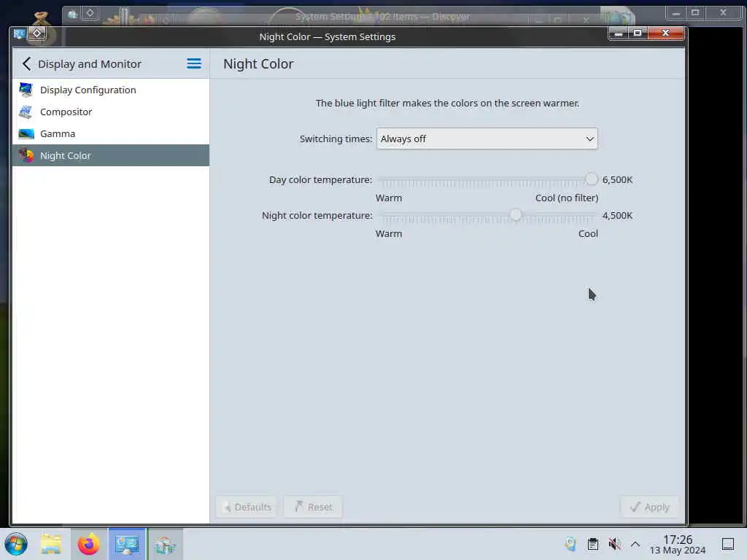Open the start menu orb

16,544
